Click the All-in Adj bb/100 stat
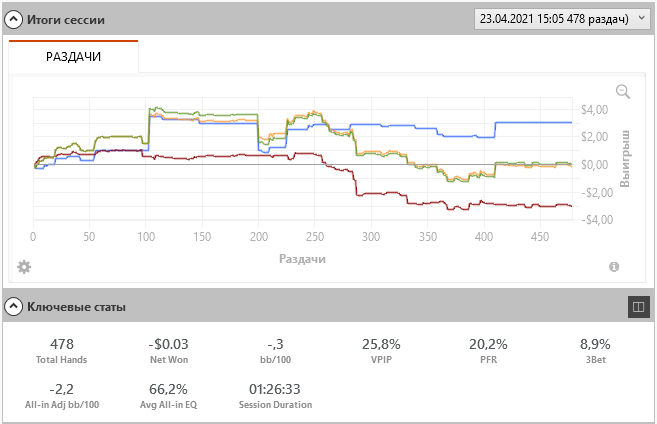 pyautogui.click(x=62, y=396)
